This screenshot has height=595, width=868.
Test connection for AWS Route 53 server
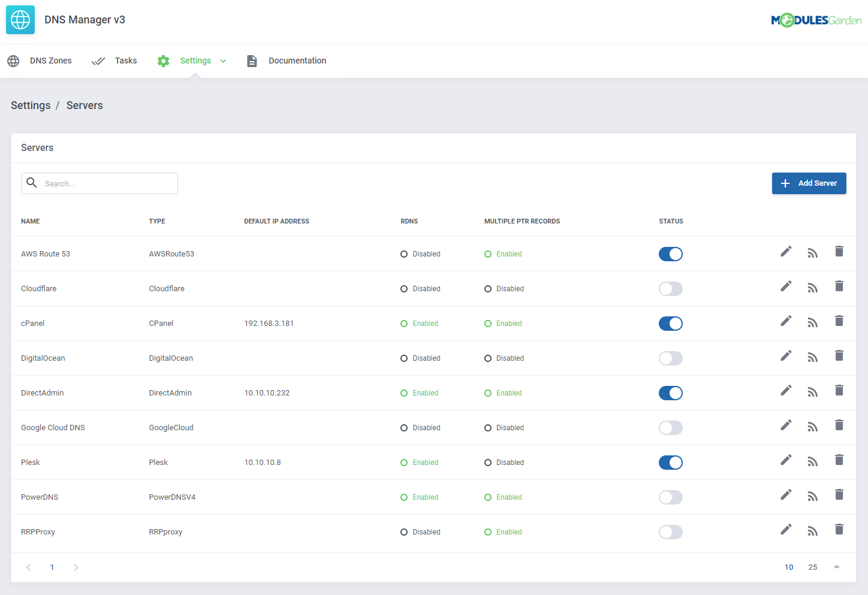pyautogui.click(x=812, y=253)
